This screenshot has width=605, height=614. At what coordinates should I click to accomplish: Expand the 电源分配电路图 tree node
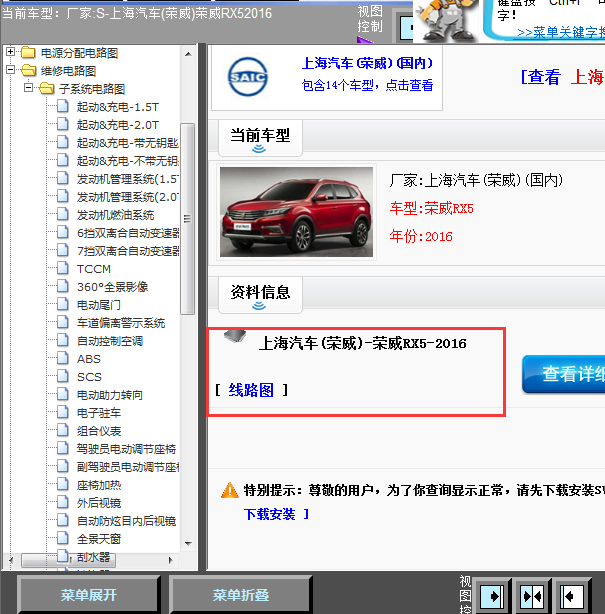pos(11,52)
